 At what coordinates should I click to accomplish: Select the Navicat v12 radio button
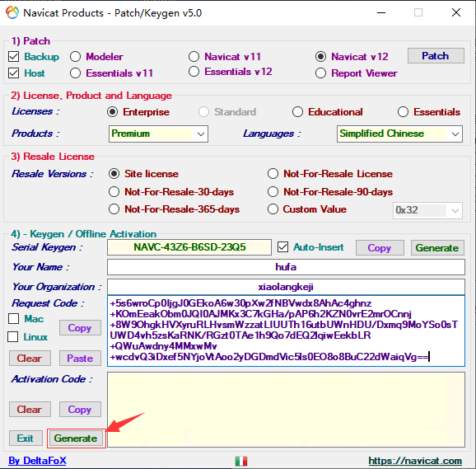320,57
